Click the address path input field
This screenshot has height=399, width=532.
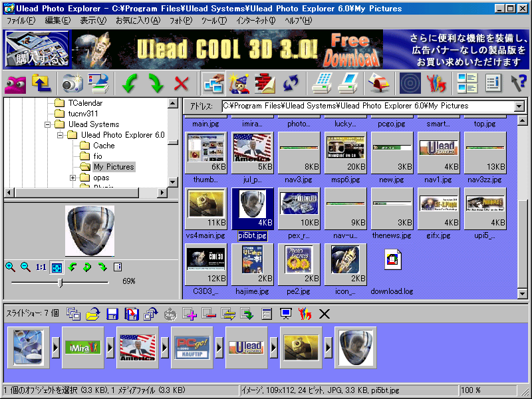368,106
